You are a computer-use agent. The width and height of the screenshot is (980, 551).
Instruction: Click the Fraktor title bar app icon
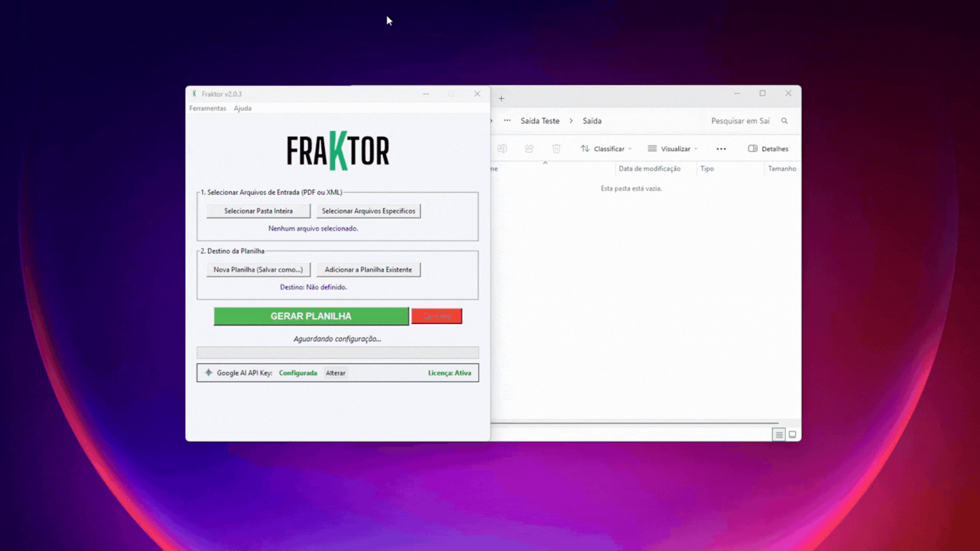coord(195,94)
